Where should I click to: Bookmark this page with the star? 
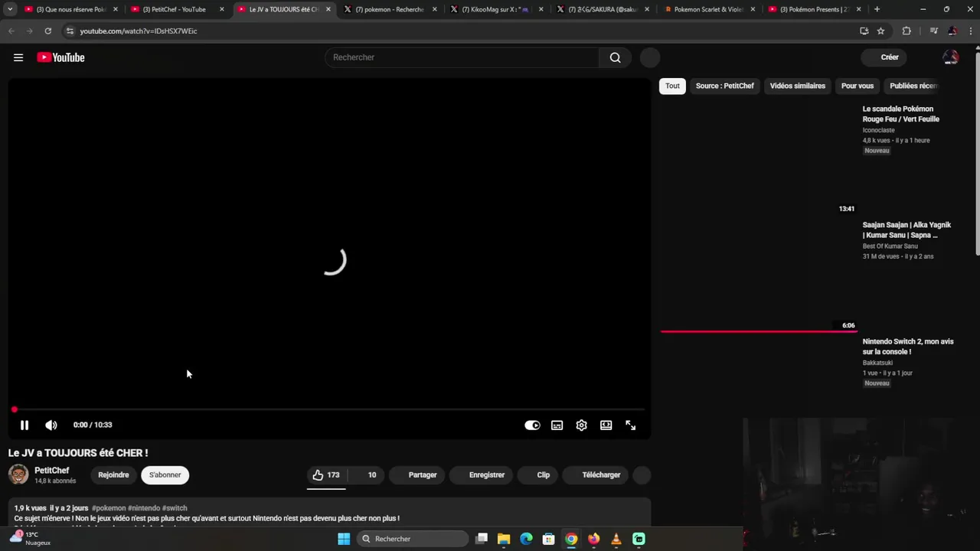[881, 31]
